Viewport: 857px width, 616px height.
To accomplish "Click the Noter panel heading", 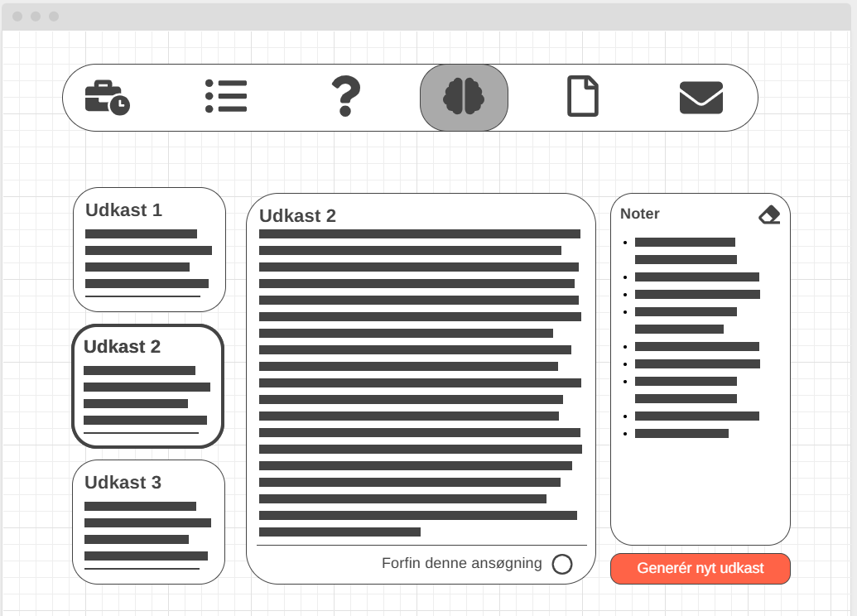I will click(x=640, y=214).
